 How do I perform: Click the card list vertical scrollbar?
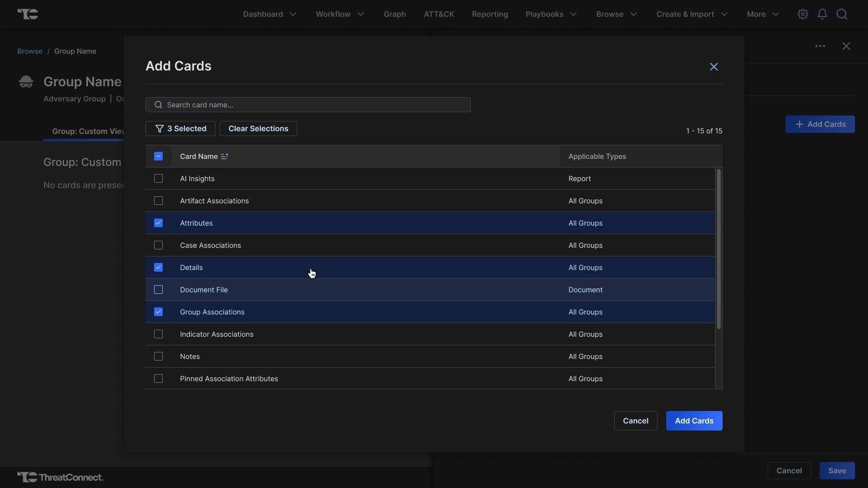click(x=719, y=249)
